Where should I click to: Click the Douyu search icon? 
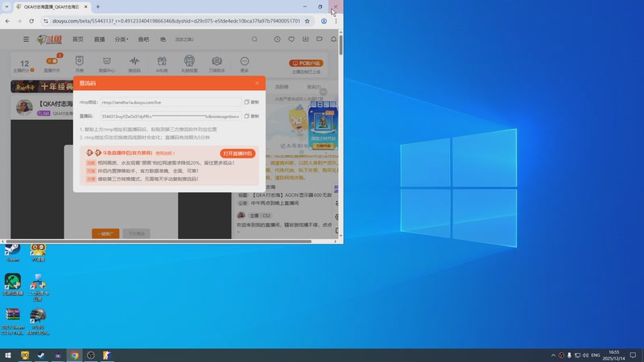[x=254, y=39]
